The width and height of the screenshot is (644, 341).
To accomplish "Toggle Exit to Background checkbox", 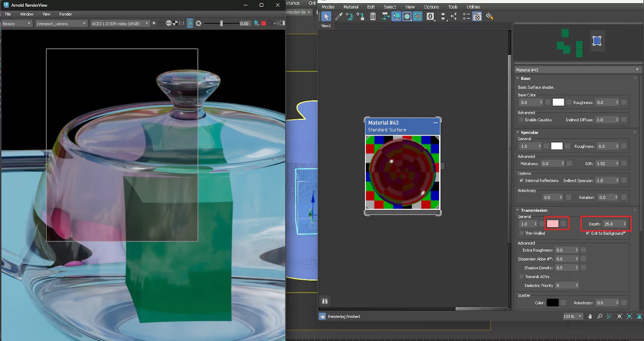I will pos(588,233).
